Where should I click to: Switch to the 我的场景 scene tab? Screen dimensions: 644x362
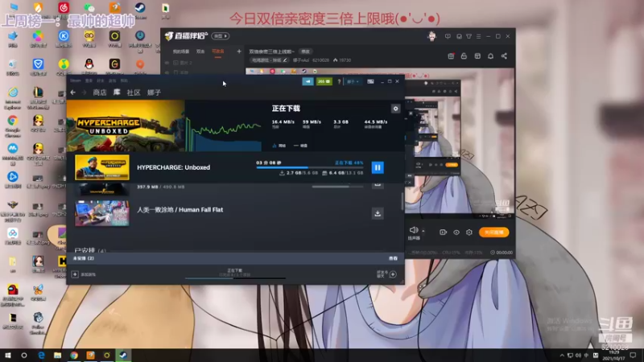(x=180, y=51)
